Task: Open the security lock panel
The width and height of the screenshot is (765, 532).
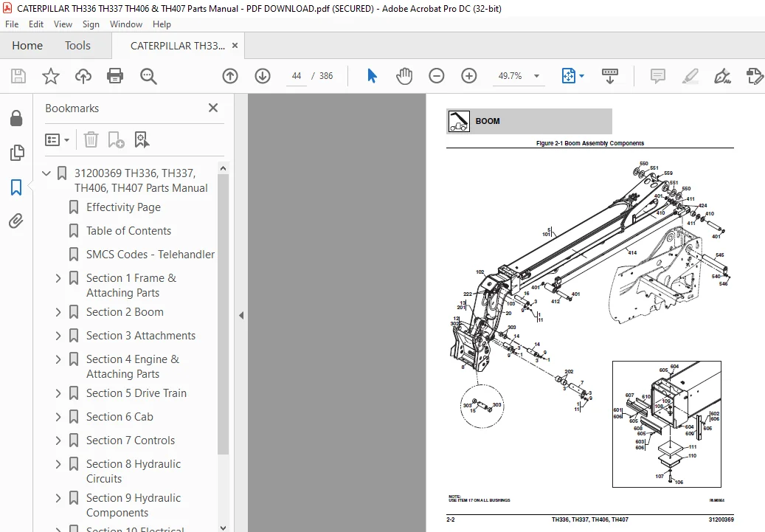Action: point(16,118)
